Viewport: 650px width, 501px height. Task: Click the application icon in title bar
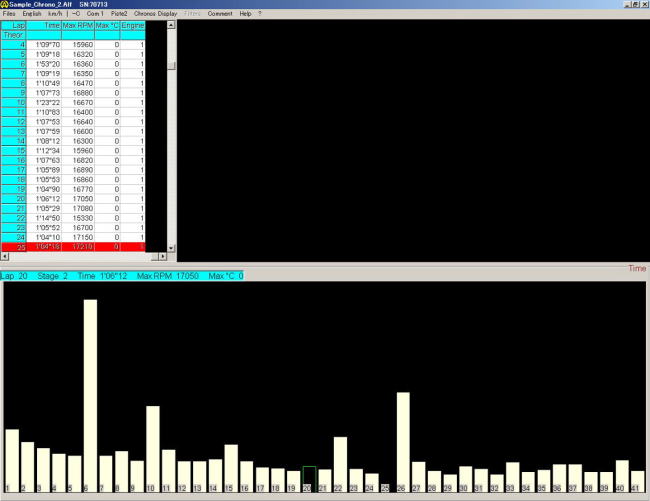pyautogui.click(x=4, y=5)
